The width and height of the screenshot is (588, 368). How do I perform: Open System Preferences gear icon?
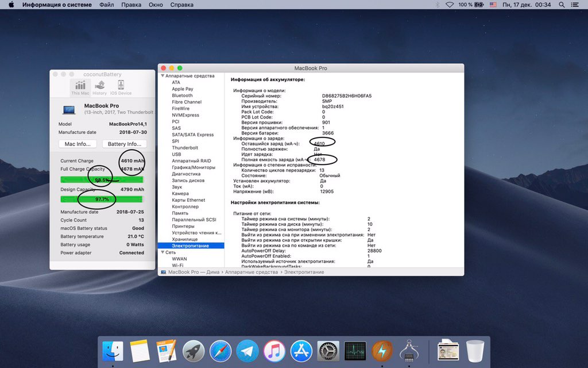328,351
